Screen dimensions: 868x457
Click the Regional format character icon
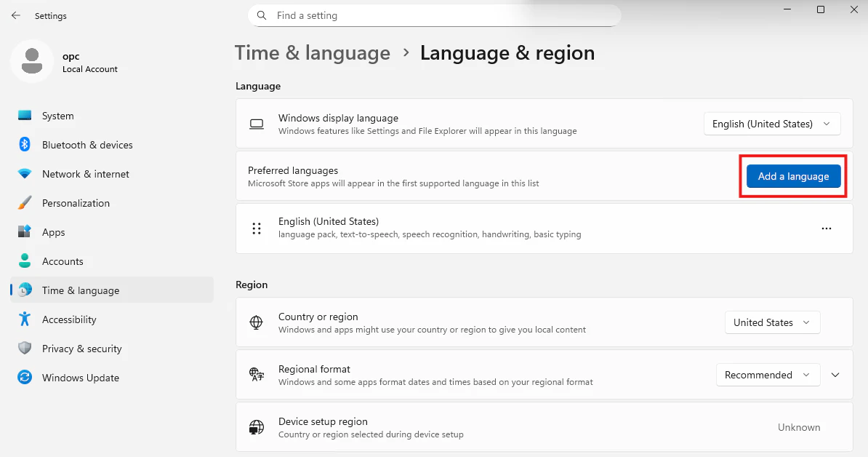(x=257, y=375)
